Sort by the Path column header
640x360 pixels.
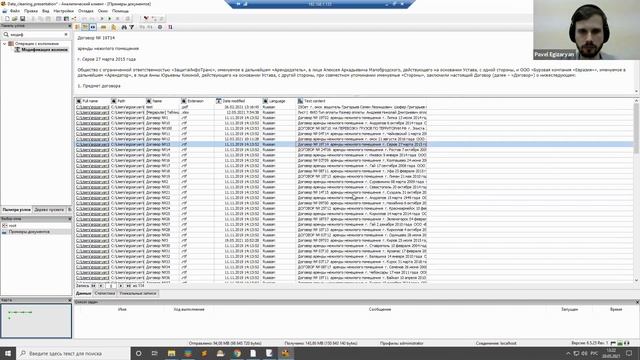(x=128, y=101)
